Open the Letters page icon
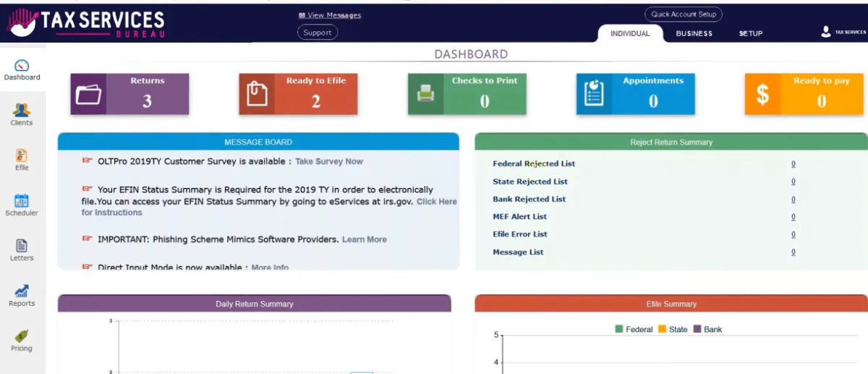Image resolution: width=868 pixels, height=374 pixels. 22,246
